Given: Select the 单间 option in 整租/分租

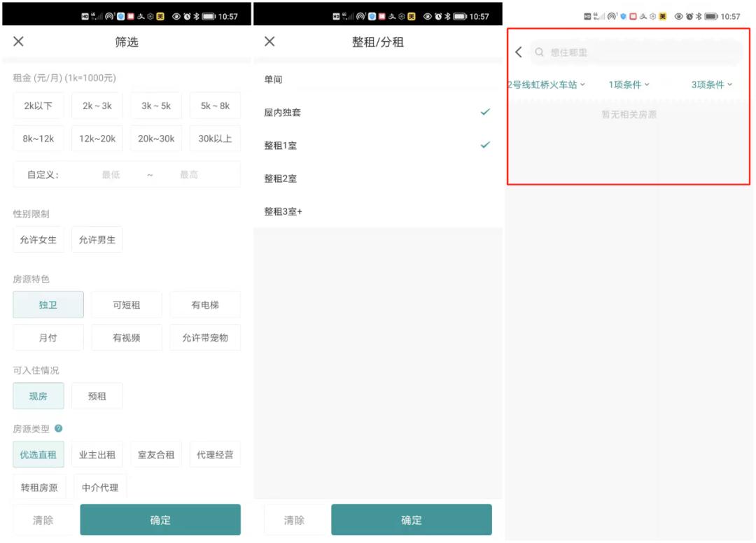Looking at the screenshot, I should coord(272,78).
